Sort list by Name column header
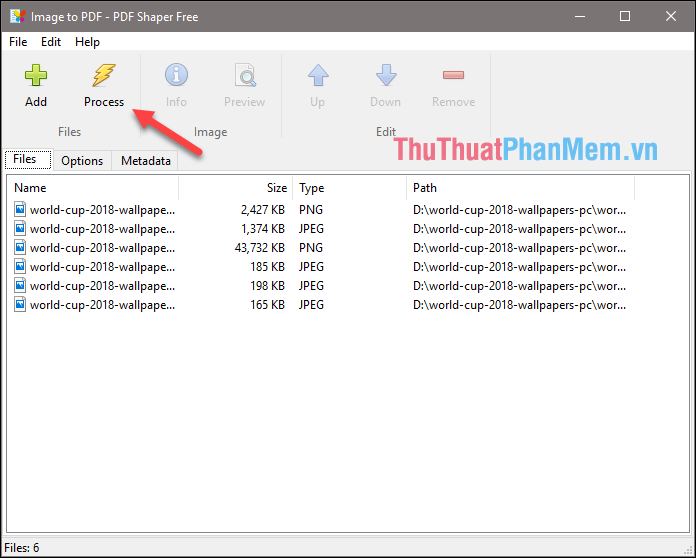This screenshot has width=696, height=558. point(92,188)
